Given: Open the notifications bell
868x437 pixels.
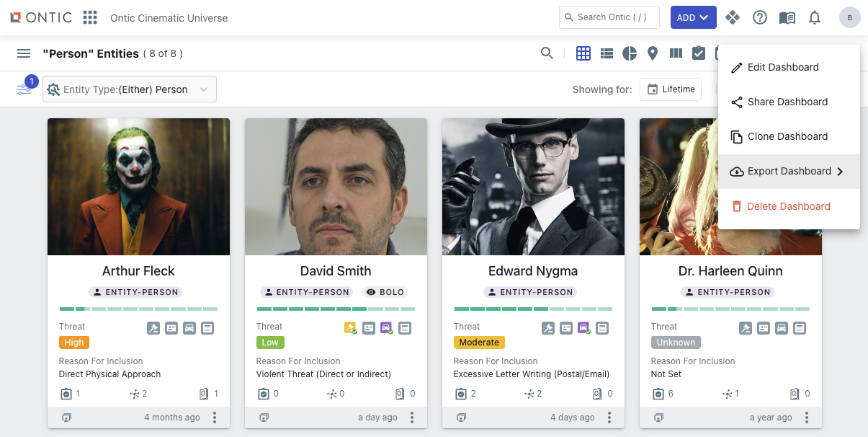Looking at the screenshot, I should [815, 17].
